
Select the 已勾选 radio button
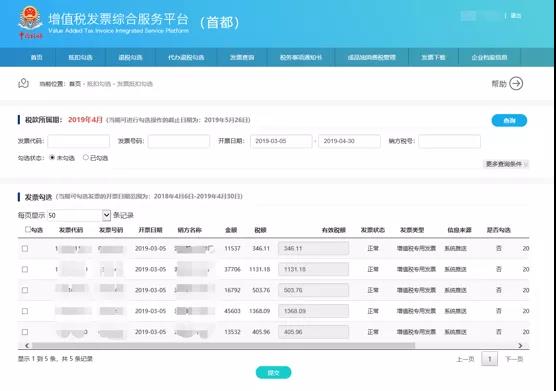point(85,157)
